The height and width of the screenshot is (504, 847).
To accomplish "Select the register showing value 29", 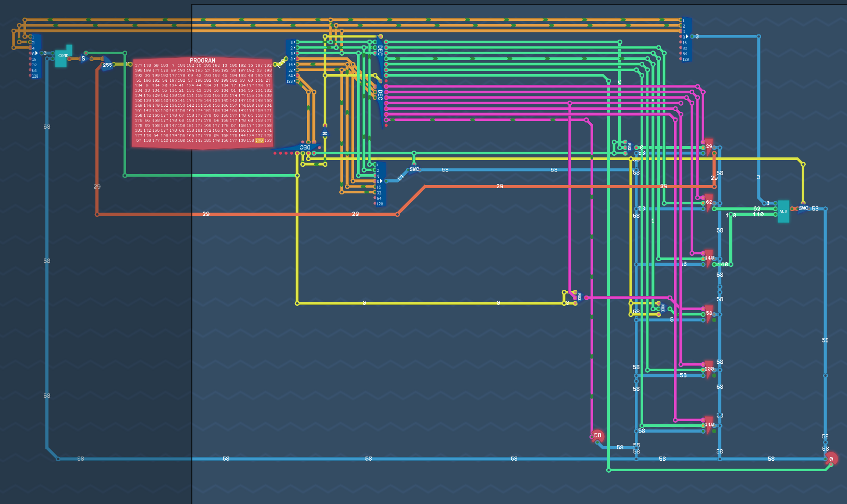I will (708, 147).
